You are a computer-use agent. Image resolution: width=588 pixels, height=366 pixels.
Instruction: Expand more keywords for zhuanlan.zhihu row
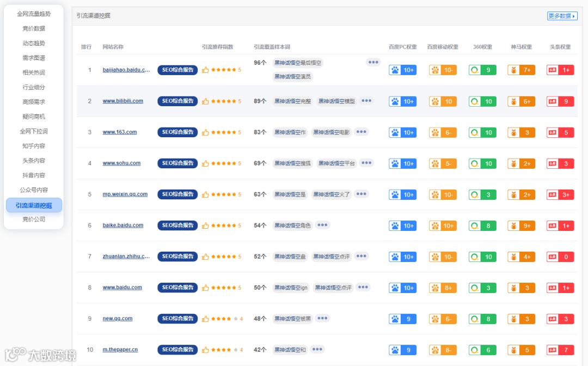click(x=361, y=256)
